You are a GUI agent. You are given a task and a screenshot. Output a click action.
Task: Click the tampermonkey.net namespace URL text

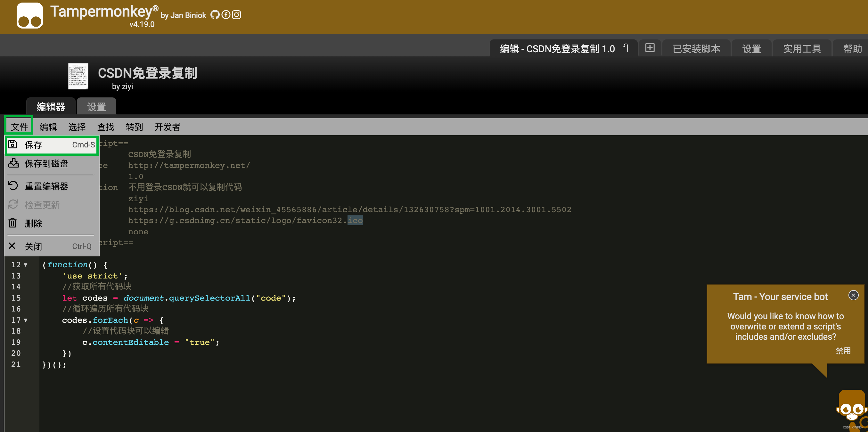(189, 165)
